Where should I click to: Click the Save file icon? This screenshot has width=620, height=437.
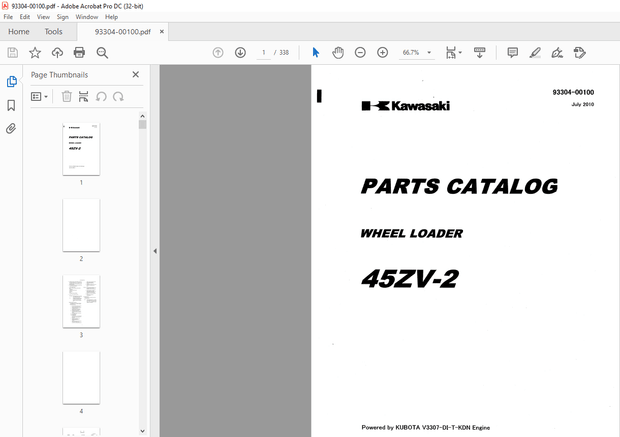(x=13, y=53)
